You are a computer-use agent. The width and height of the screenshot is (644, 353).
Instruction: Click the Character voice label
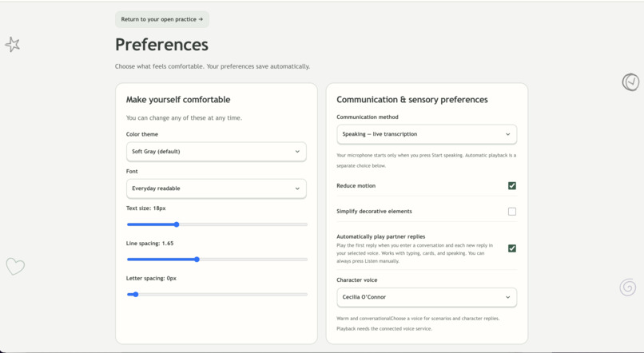(357, 280)
